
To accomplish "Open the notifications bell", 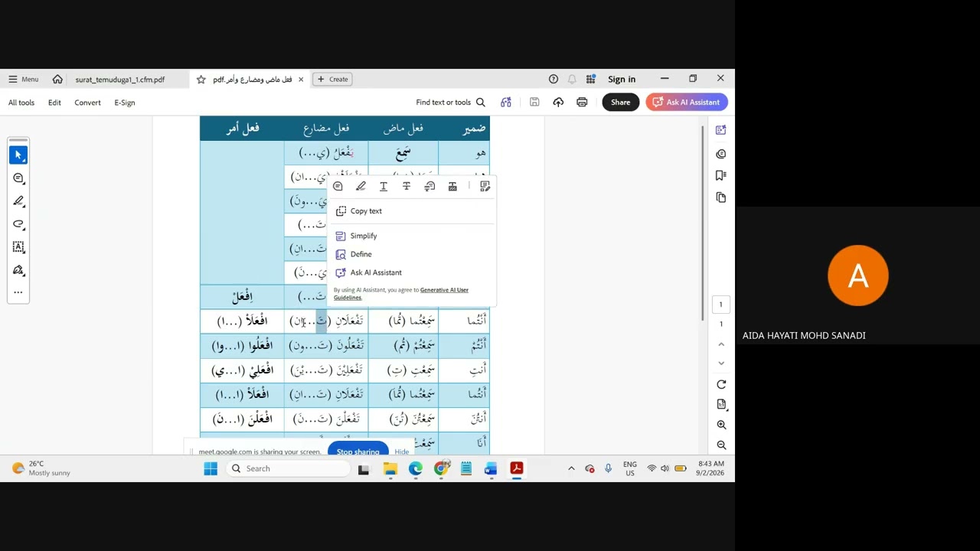I will pos(572,79).
